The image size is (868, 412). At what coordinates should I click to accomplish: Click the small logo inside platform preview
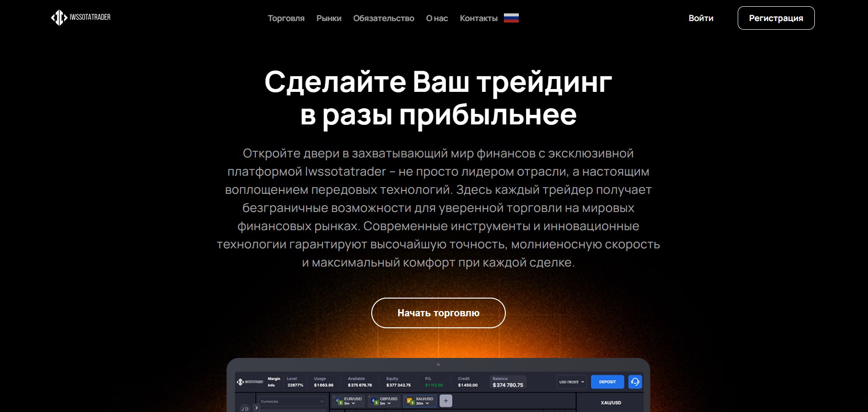[250, 382]
